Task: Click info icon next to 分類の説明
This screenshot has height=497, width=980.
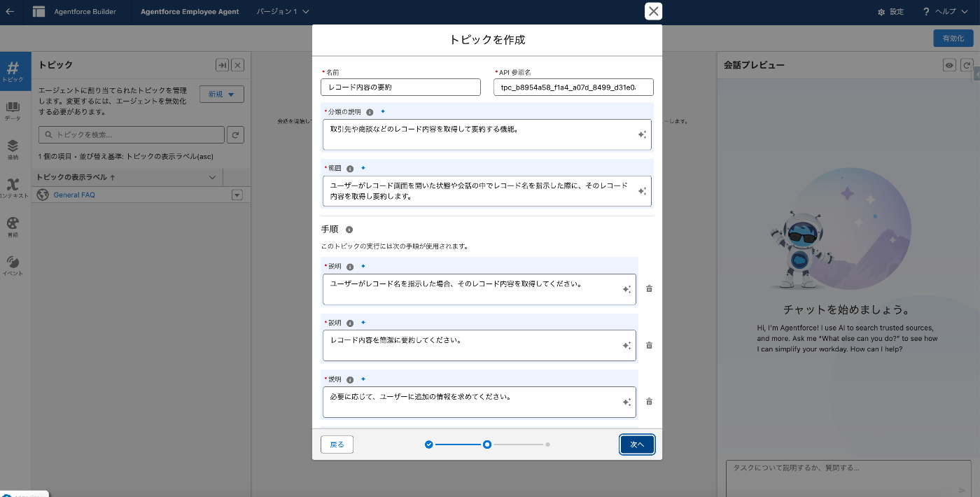Action: click(370, 112)
